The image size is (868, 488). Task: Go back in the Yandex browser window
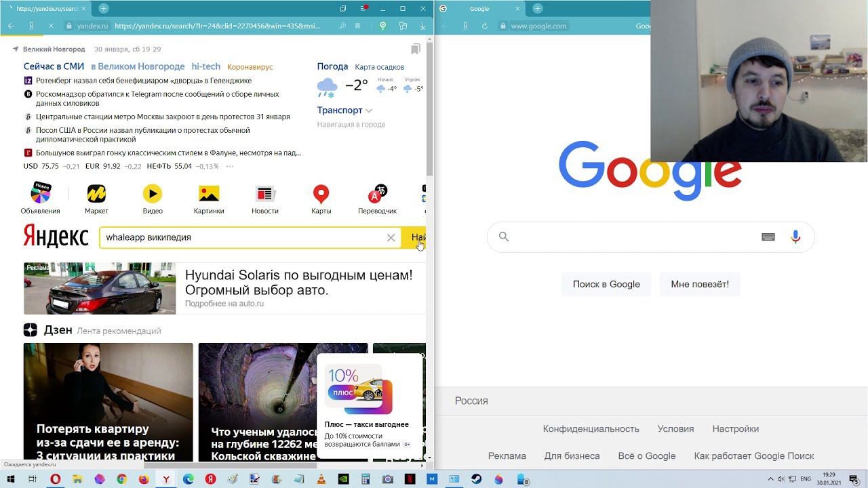pyautogui.click(x=12, y=26)
